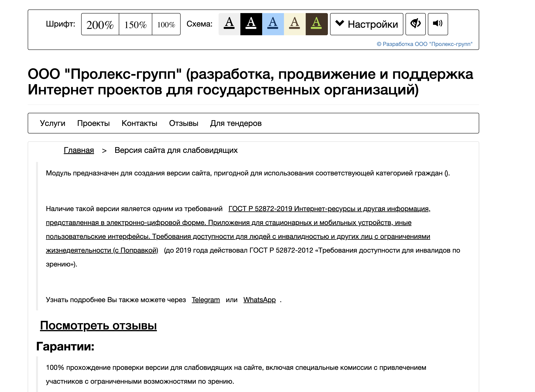This screenshot has height=392, width=535.
Task: Select the black color scheme
Action: click(251, 24)
